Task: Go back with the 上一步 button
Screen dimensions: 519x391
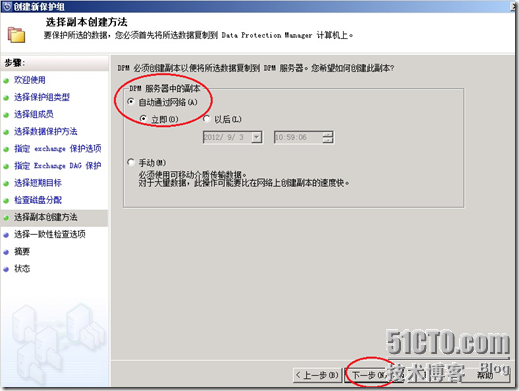Action: 318,375
